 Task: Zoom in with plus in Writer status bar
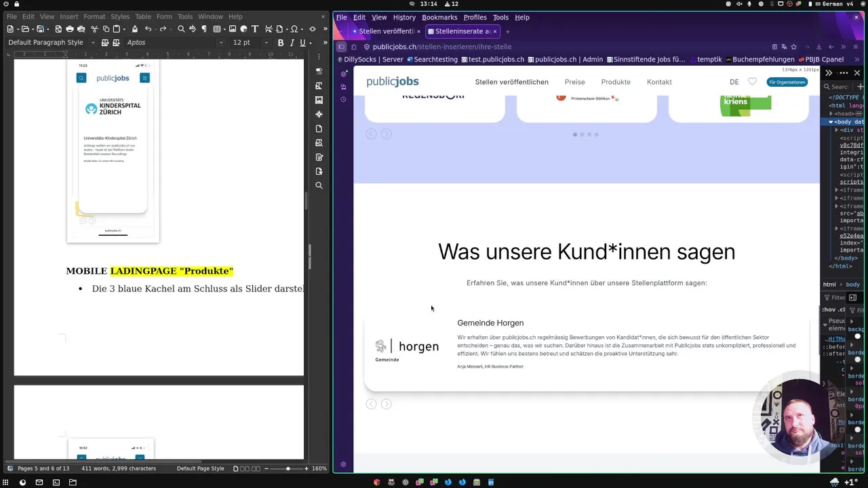[x=307, y=468]
